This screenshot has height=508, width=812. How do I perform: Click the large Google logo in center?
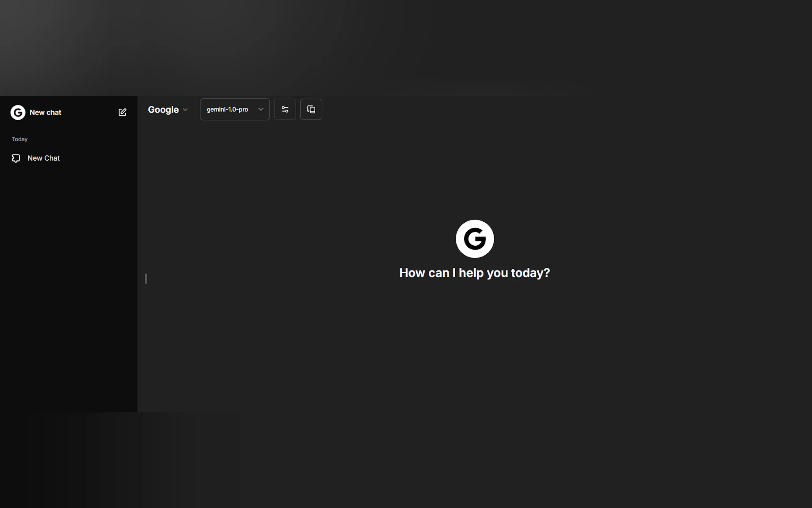(x=474, y=239)
